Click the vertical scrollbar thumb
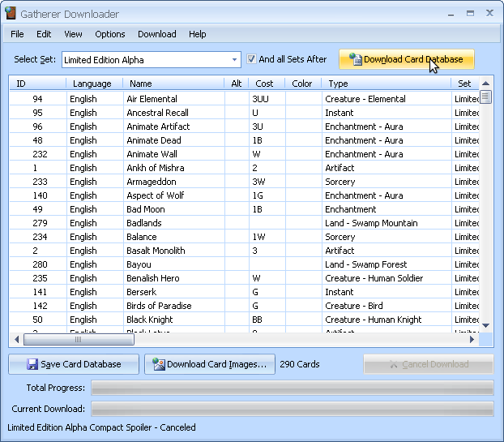This screenshot has width=504, height=442. [x=485, y=97]
